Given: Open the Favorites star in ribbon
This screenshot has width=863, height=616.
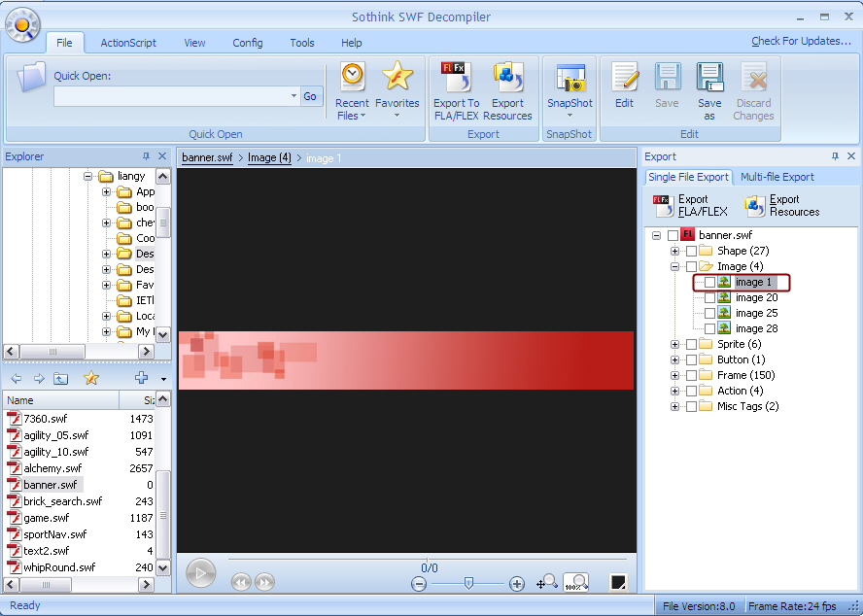Looking at the screenshot, I should click(397, 78).
